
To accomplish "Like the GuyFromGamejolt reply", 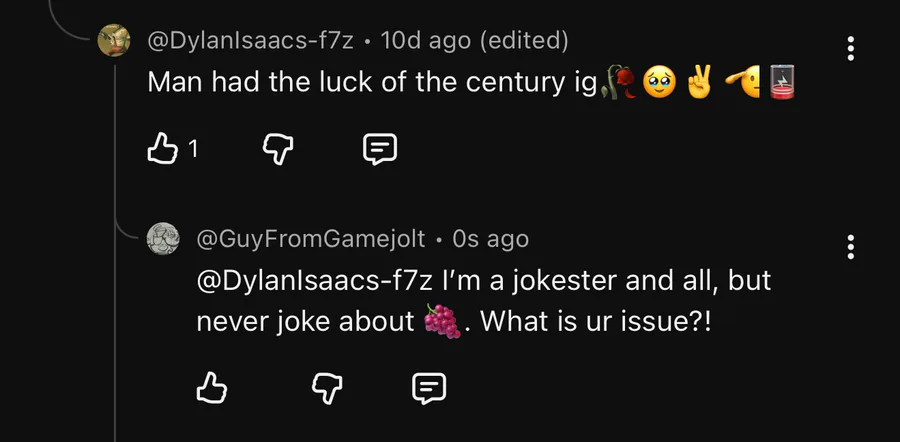I will point(211,387).
